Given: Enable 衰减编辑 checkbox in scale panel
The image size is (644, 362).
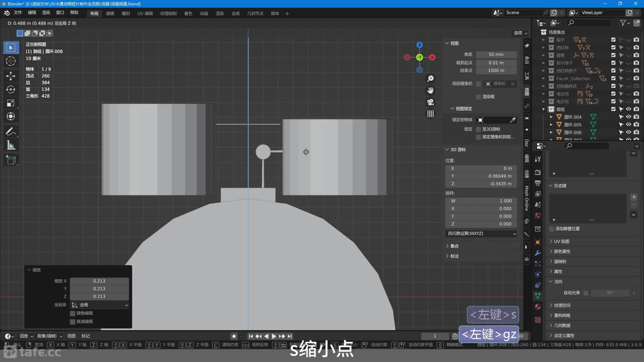Looking at the screenshot, I should pos(72,322).
